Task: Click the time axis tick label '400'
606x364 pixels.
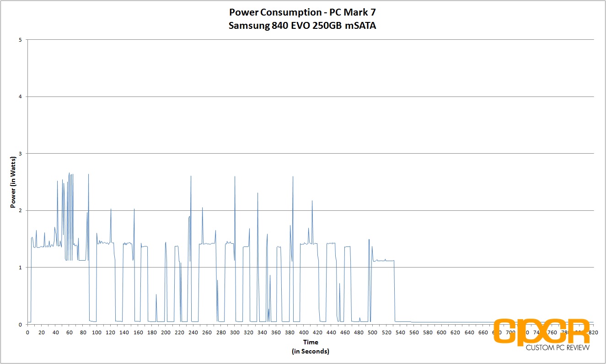Action: click(304, 332)
